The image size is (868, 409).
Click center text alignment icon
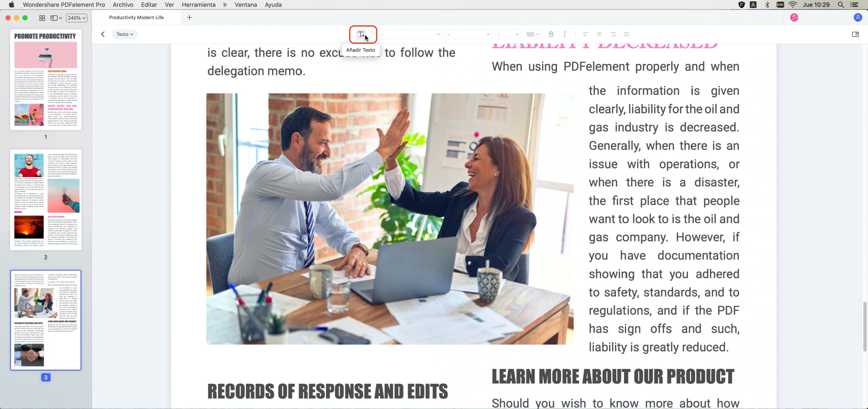[599, 34]
